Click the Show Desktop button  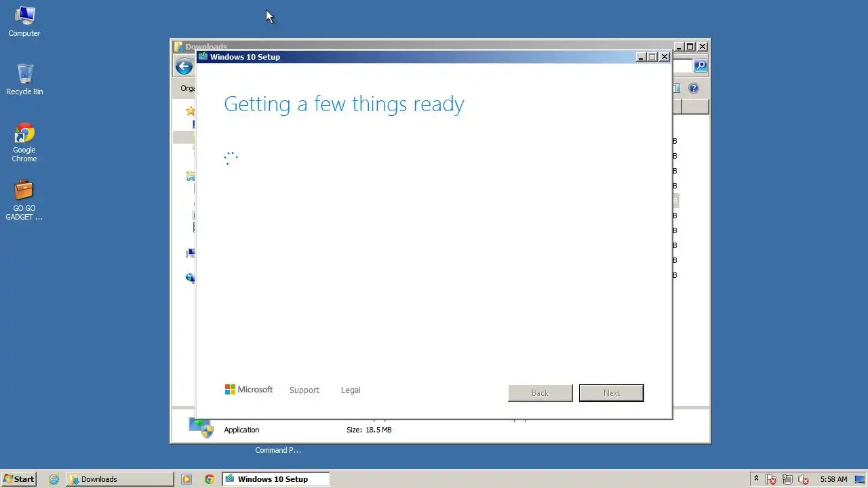click(x=860, y=479)
